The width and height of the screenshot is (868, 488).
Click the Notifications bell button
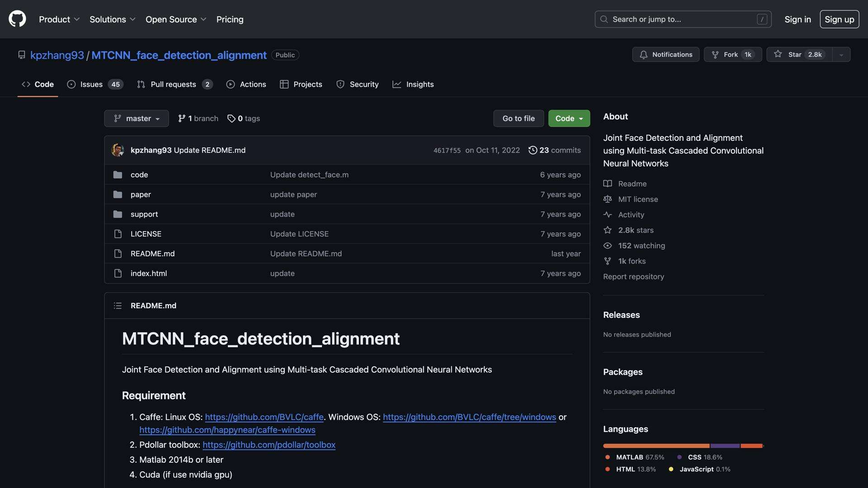(665, 54)
